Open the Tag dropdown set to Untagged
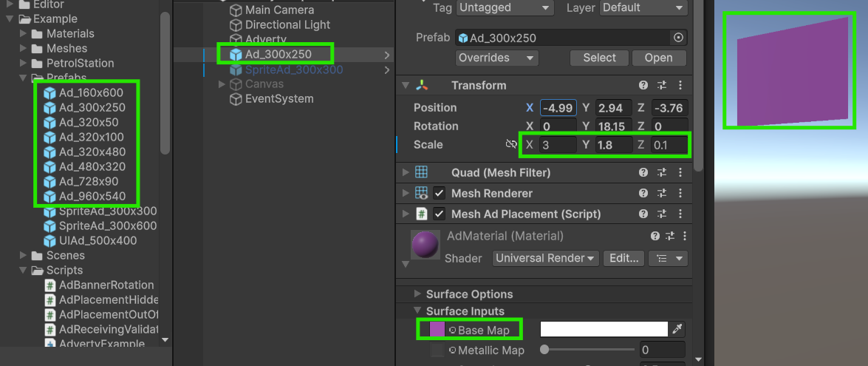Image resolution: width=868 pixels, height=366 pixels. [505, 7]
